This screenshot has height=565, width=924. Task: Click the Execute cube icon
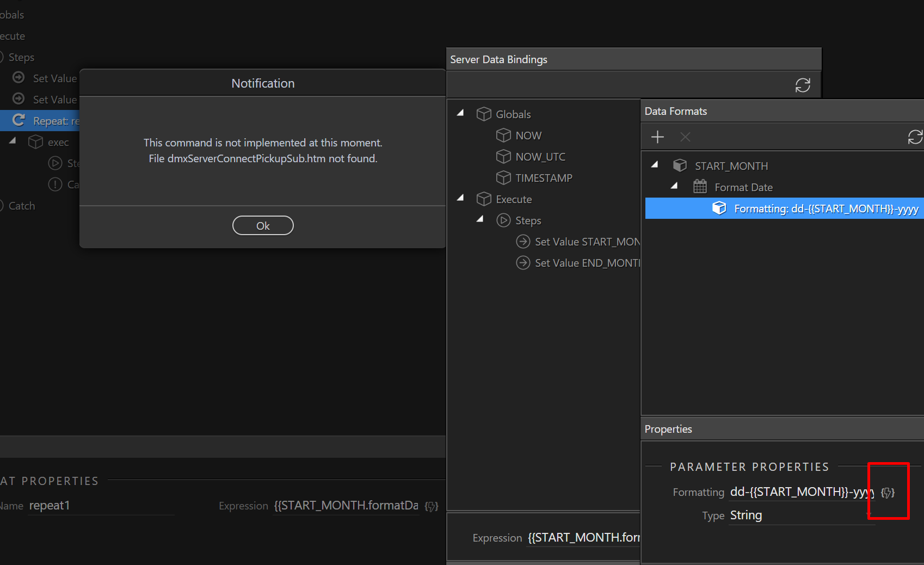[484, 199]
